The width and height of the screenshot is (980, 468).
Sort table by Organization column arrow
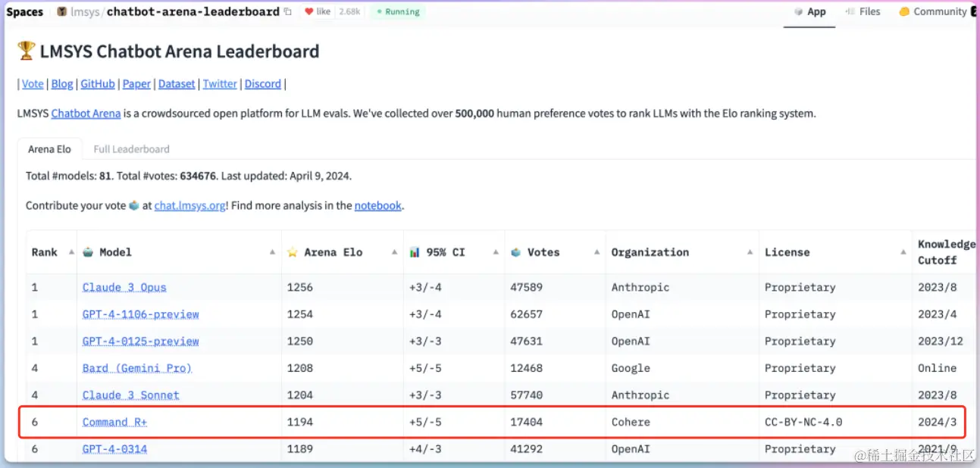(750, 252)
